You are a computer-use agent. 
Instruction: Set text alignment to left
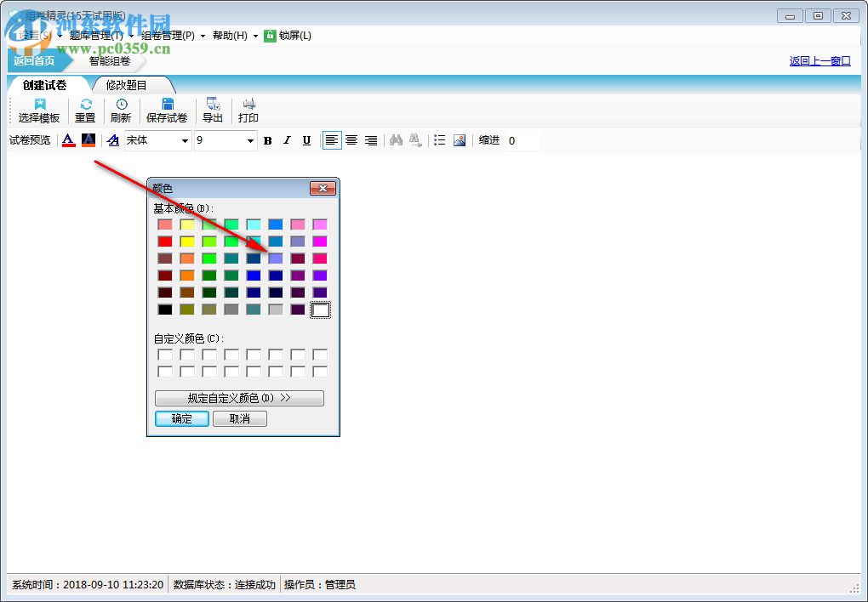click(x=332, y=140)
